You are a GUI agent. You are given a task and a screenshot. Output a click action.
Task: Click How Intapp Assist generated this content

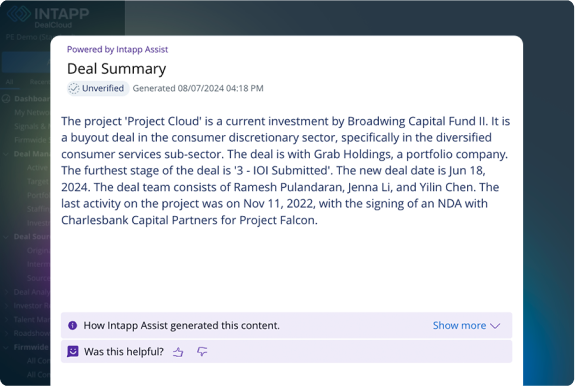[182, 326]
